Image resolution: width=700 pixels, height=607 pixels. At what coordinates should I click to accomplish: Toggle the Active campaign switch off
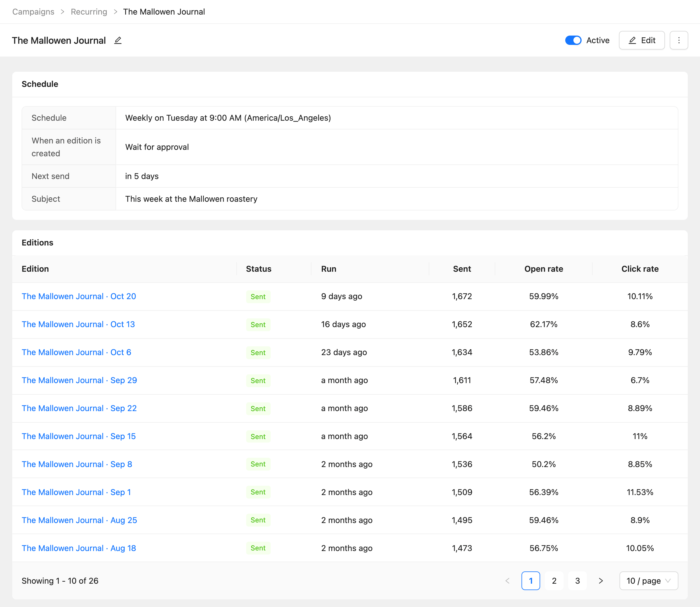pyautogui.click(x=573, y=40)
